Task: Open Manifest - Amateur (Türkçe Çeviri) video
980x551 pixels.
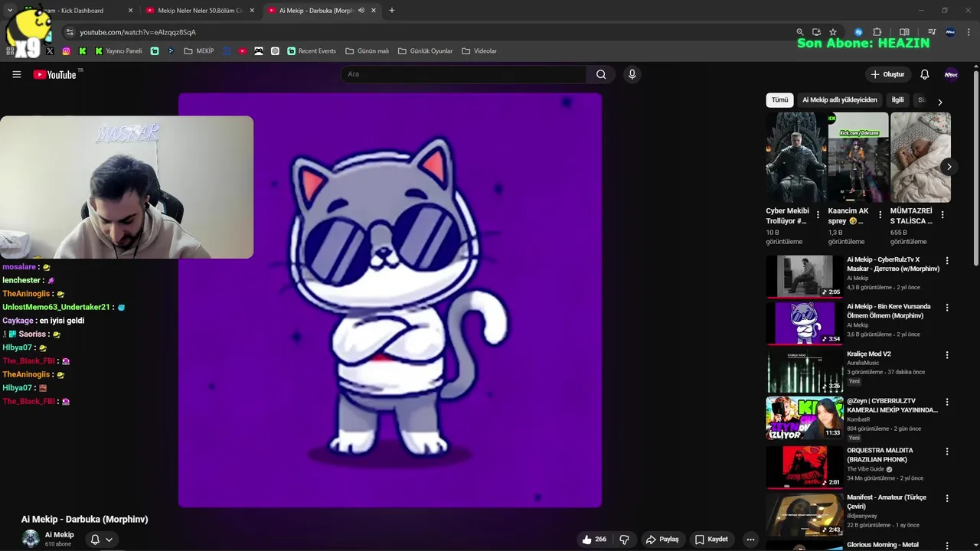Action: 887,501
